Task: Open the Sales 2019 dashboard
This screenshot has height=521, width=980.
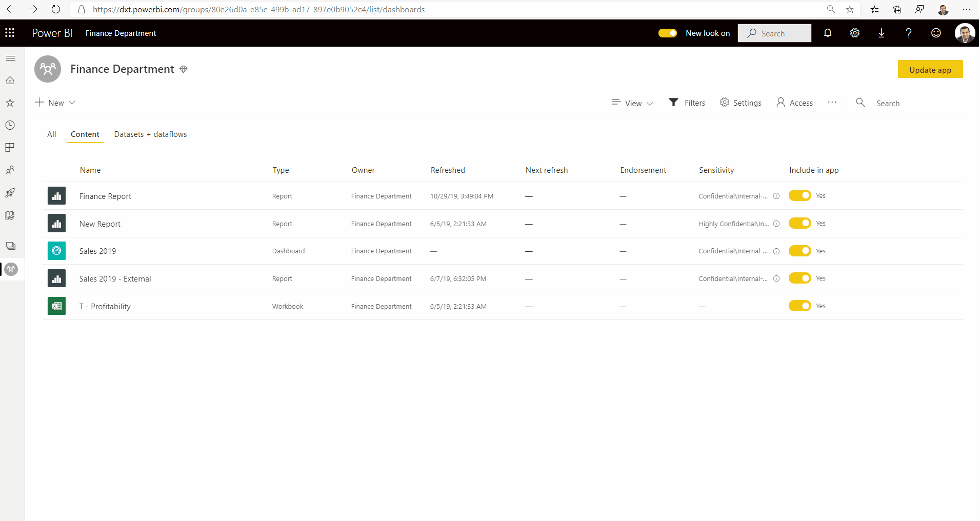Action: pyautogui.click(x=97, y=251)
